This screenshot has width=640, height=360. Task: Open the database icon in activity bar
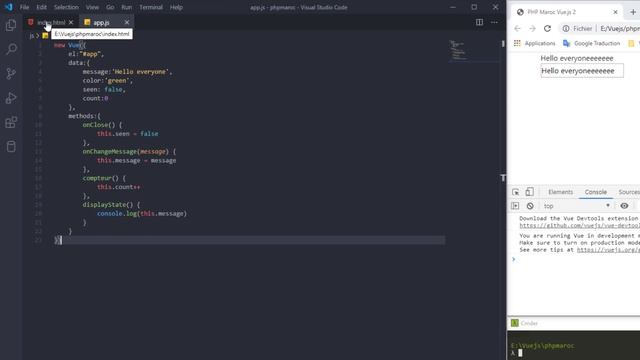11,146
